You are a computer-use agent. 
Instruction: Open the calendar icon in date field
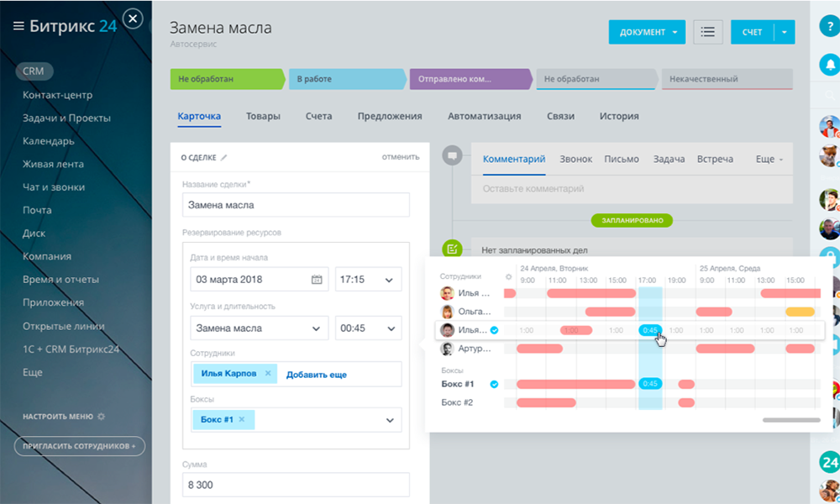317,280
